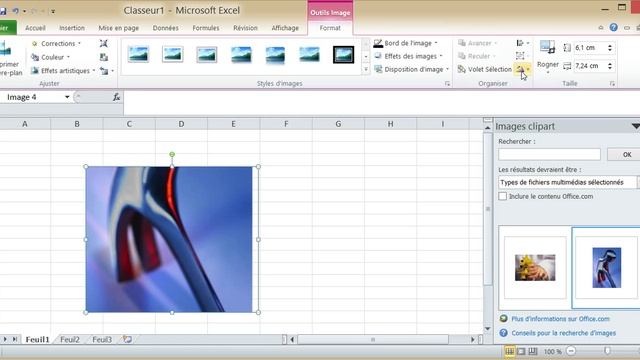This screenshot has width=640, height=360.
Task: Open Volet Sélection pane
Action: (x=485, y=69)
